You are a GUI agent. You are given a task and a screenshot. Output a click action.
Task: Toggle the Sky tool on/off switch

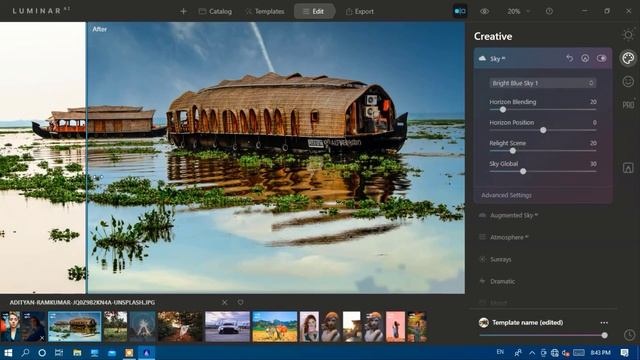tap(601, 58)
